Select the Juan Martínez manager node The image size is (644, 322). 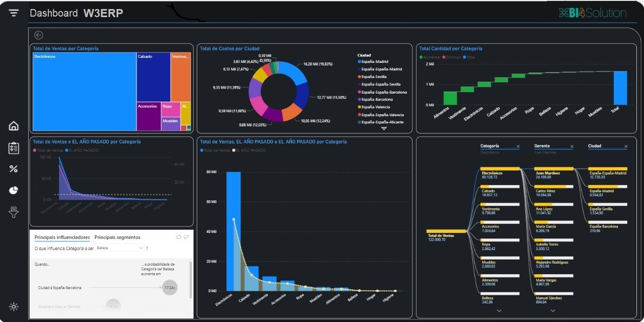(x=553, y=173)
